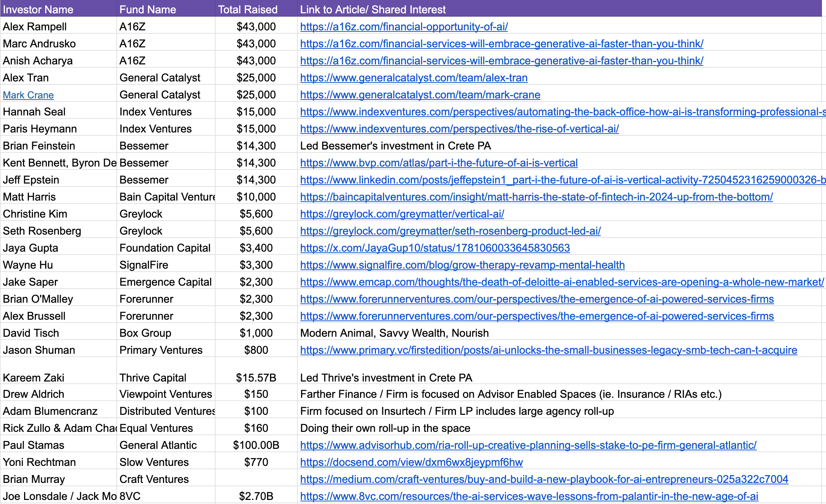Open Marc Andrusko's a16z generative-ai article link
This screenshot has height=504, width=826.
(x=502, y=44)
